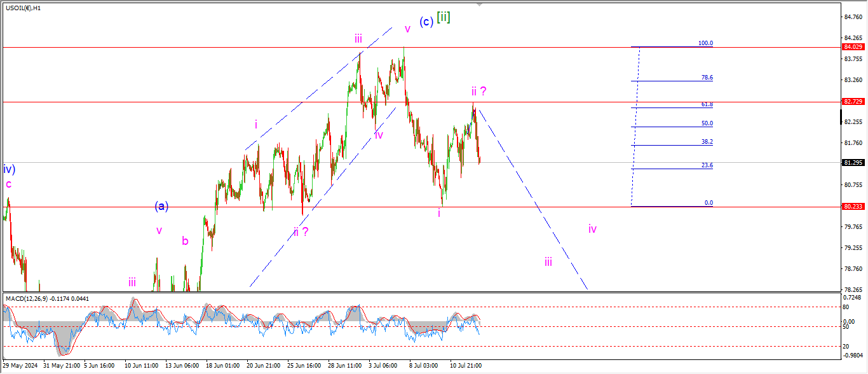Image resolution: width=868 pixels, height=374 pixels.
Task: Select the 29 May 2024 date label
Action: [19, 366]
